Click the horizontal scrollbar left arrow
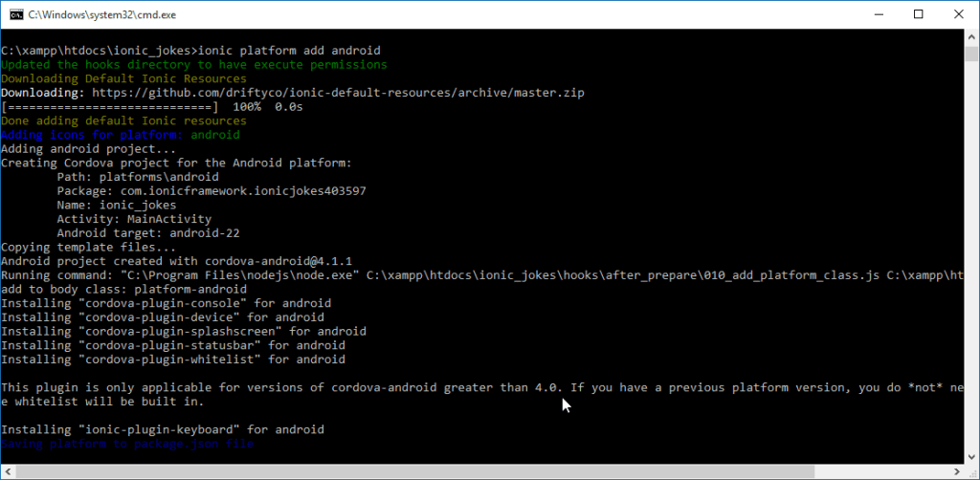The height and width of the screenshot is (480, 980). point(7,471)
